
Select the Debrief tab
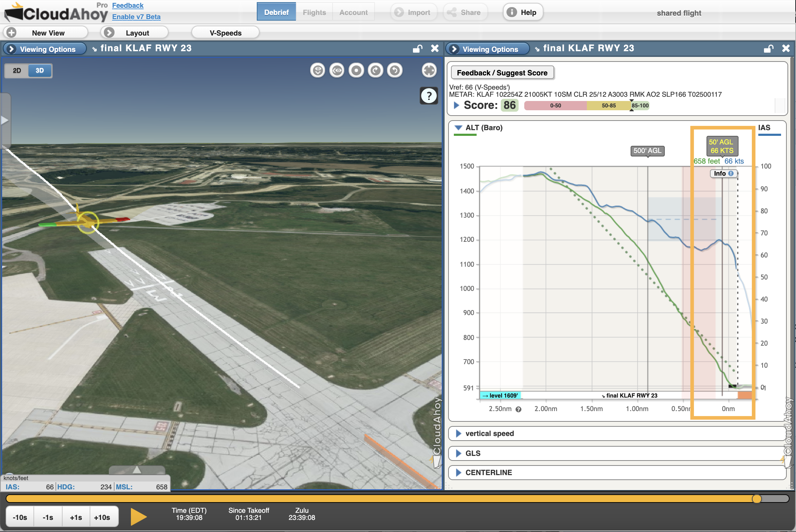pyautogui.click(x=276, y=12)
